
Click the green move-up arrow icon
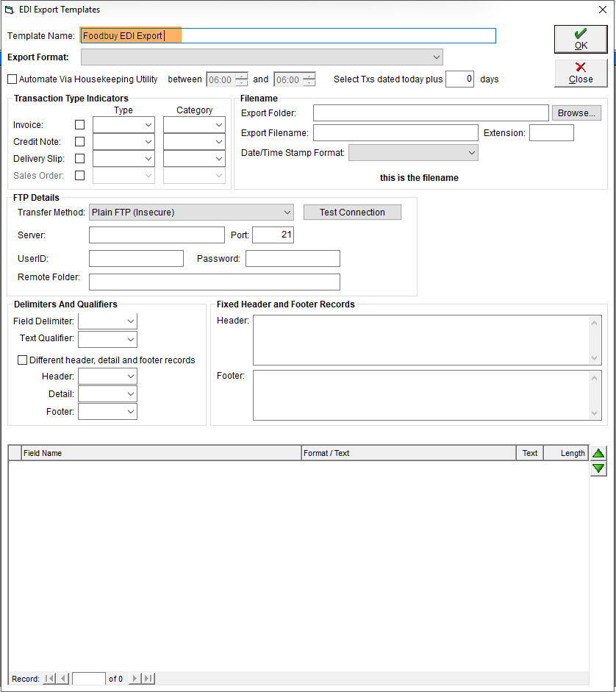598,453
